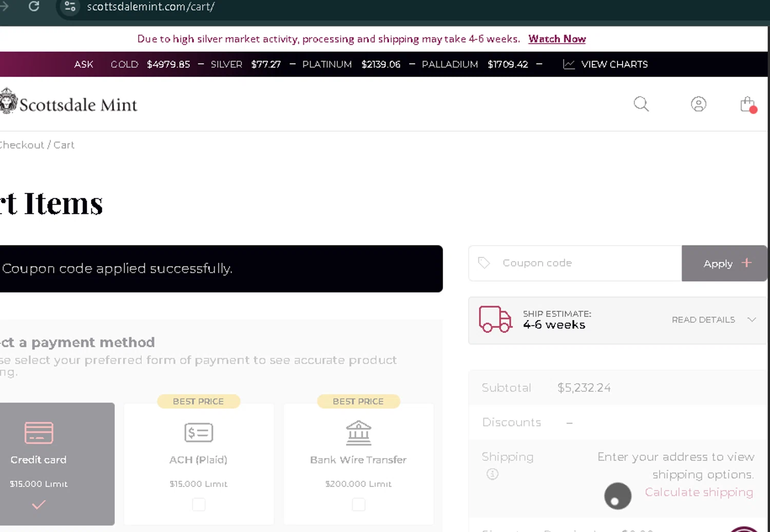Apply the coupon code button
Image resolution: width=770 pixels, height=532 pixels.
tap(724, 263)
